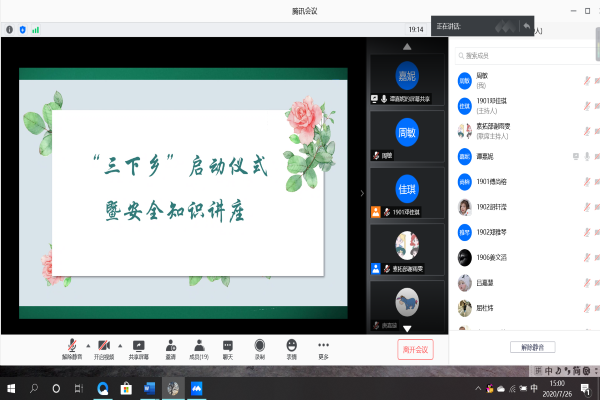Click the 邀请 invite icon

171,346
